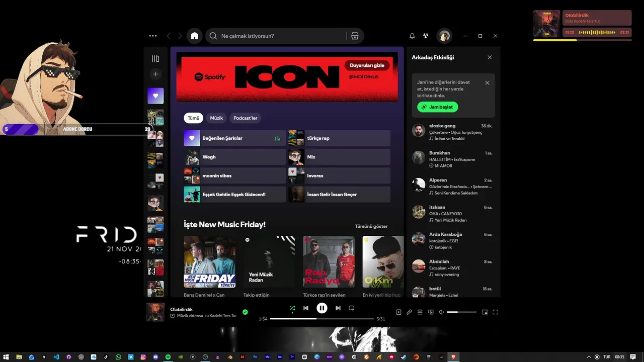Open the connect-to-device icon
The height and width of the screenshot is (362, 644).
(431, 312)
